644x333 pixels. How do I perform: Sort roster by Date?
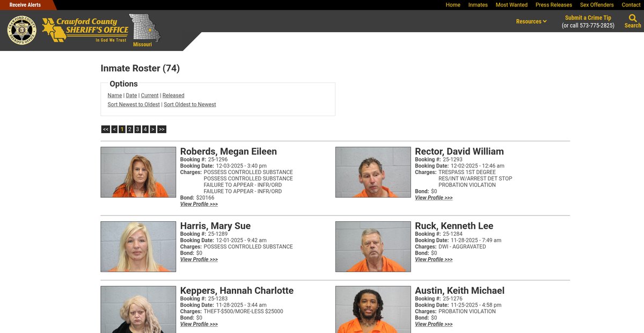coord(131,96)
